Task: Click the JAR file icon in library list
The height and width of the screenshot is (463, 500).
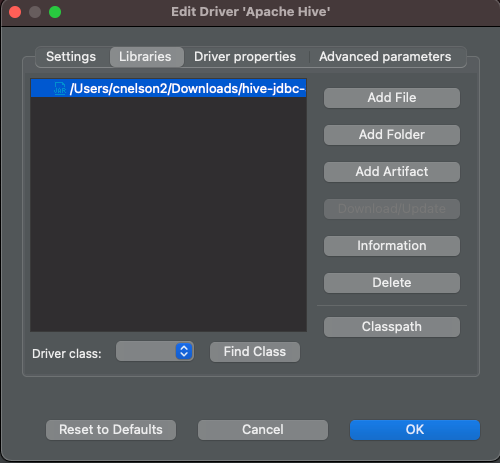Action: coord(60,89)
